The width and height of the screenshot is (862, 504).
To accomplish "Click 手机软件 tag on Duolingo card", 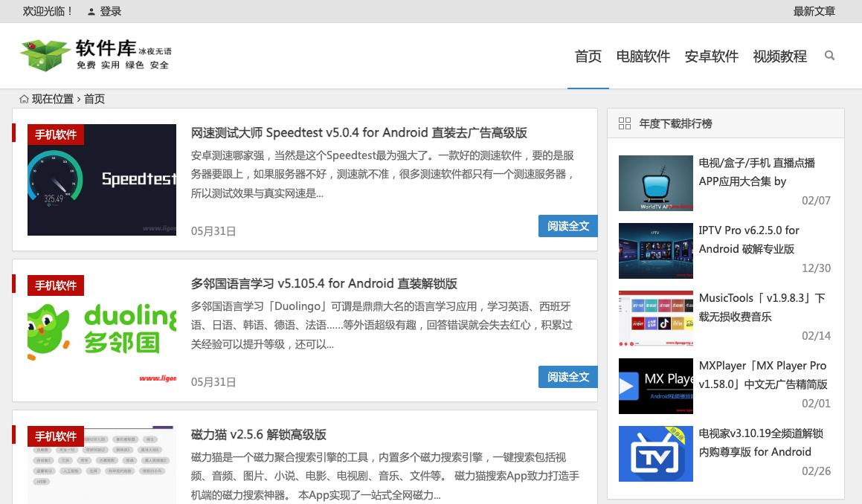I will (x=56, y=285).
